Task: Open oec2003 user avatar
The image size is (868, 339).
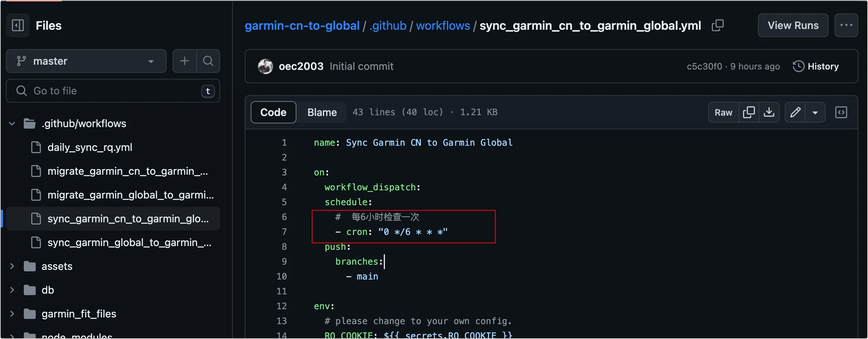Action: 266,66
